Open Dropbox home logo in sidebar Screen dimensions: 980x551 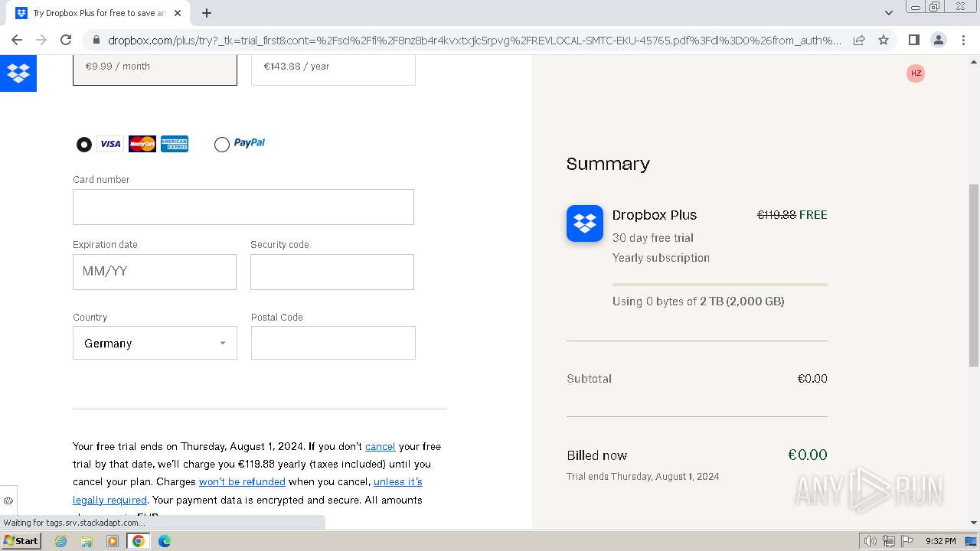(x=18, y=73)
